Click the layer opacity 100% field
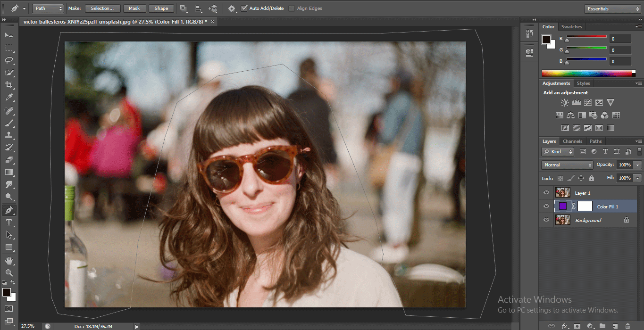The width and height of the screenshot is (644, 330). click(x=624, y=165)
